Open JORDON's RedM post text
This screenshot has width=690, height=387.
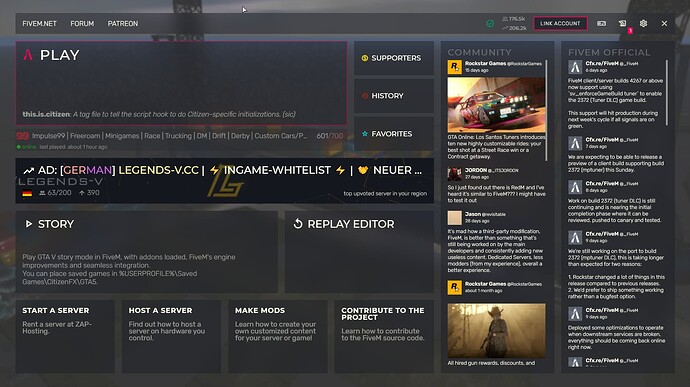click(x=496, y=194)
